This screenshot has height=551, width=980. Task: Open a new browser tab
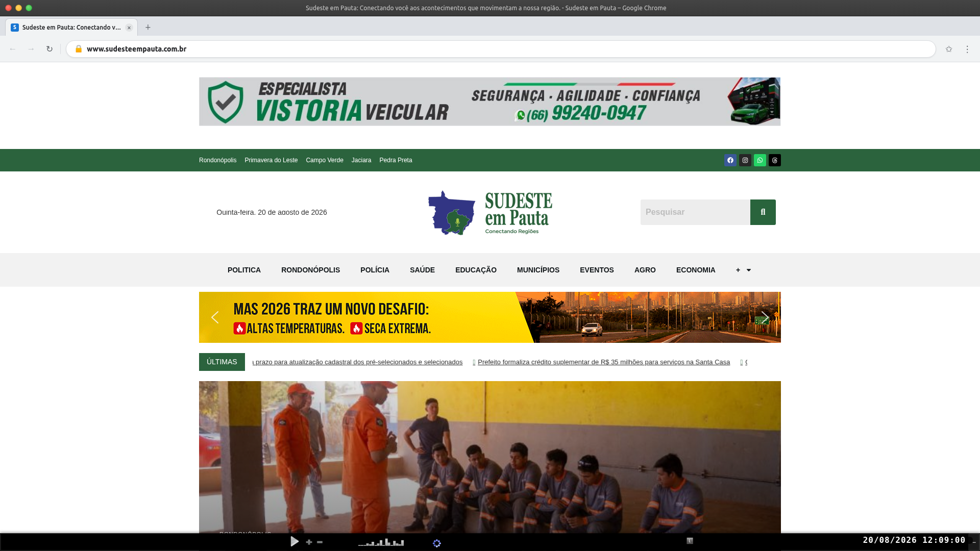148,28
